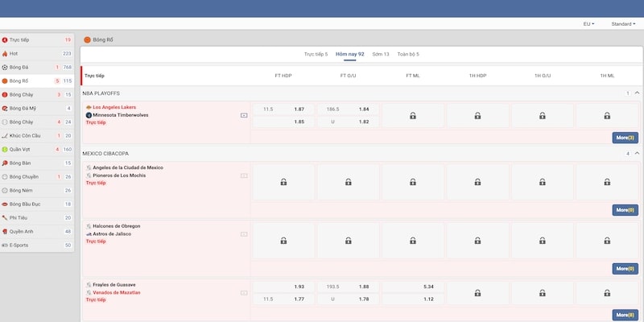The width and height of the screenshot is (644, 322).
Task: Click the boxing glove icon for Quyền Anh
Action: point(5,231)
